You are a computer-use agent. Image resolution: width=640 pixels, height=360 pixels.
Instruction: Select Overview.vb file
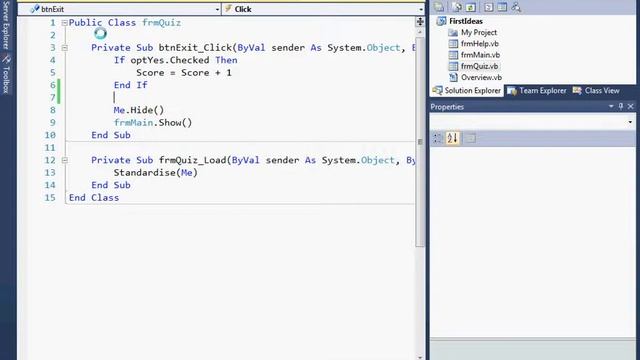[x=481, y=77]
